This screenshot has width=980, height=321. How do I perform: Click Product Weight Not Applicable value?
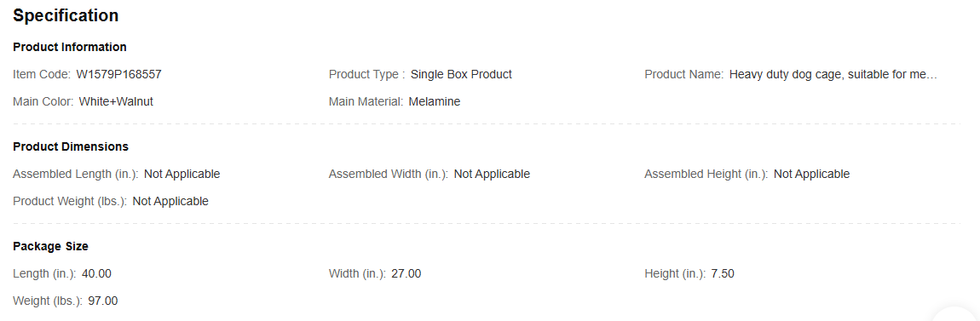[x=170, y=201]
